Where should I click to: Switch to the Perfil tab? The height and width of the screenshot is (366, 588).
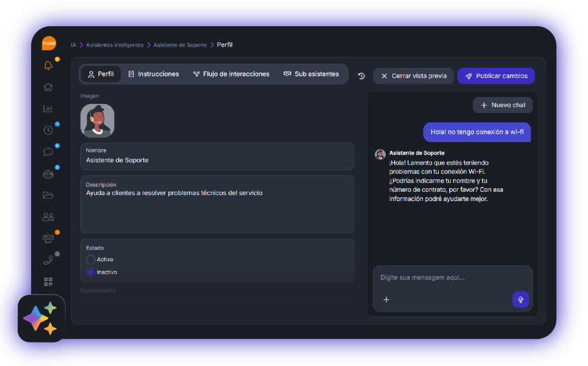pyautogui.click(x=101, y=74)
